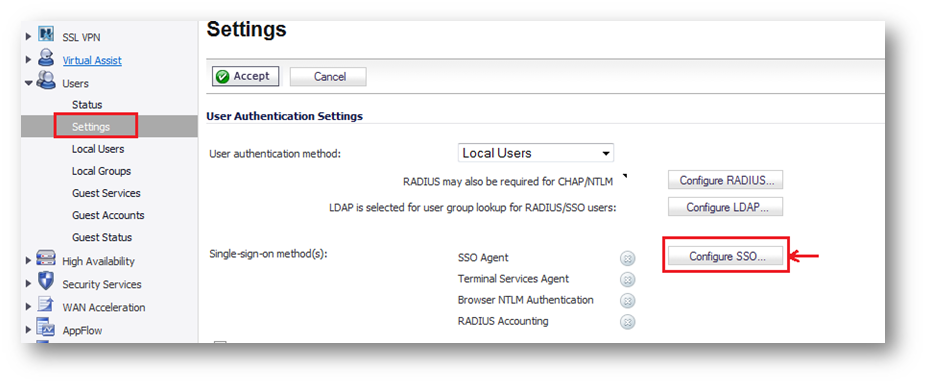Image resolution: width=927 pixels, height=385 pixels.
Task: Click the Single-sign-on method(s) label
Action: [x=268, y=254]
